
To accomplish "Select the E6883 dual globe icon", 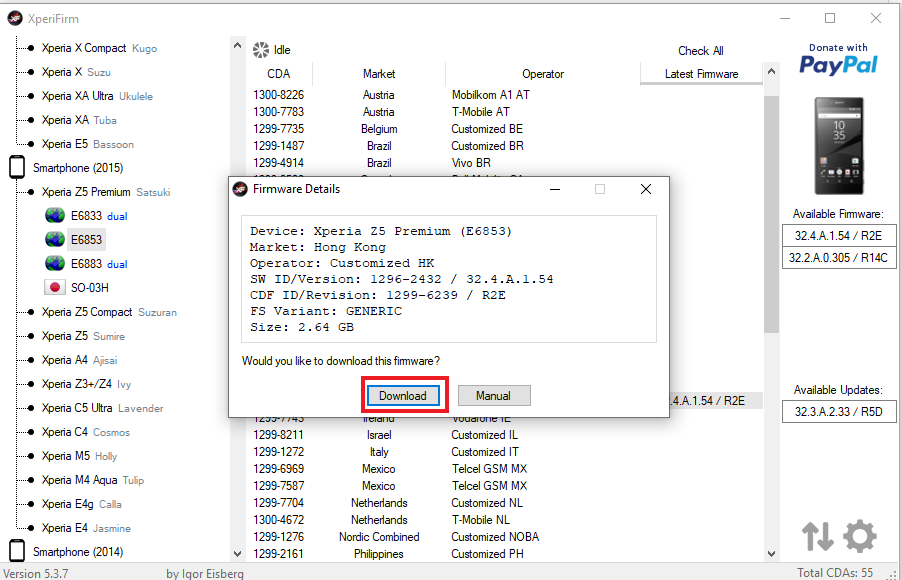I will click(x=55, y=264).
